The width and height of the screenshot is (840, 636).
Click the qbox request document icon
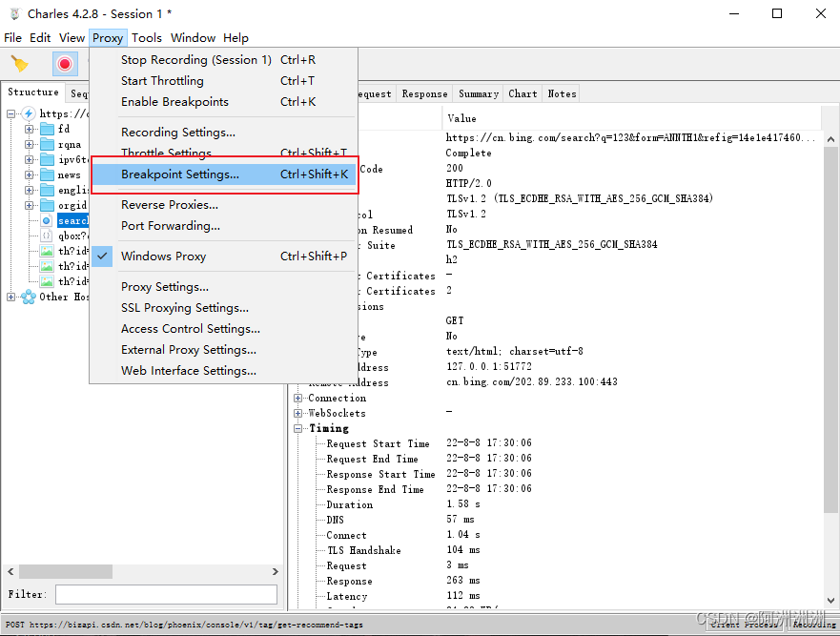(x=47, y=236)
